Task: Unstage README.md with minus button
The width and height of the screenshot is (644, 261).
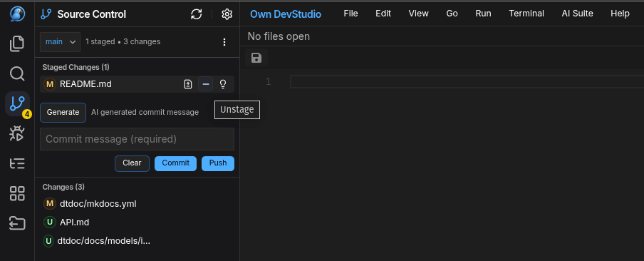Action: pyautogui.click(x=206, y=84)
